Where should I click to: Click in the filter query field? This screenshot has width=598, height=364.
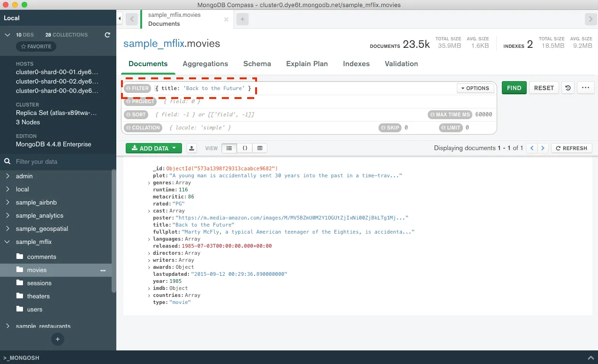[x=304, y=88]
